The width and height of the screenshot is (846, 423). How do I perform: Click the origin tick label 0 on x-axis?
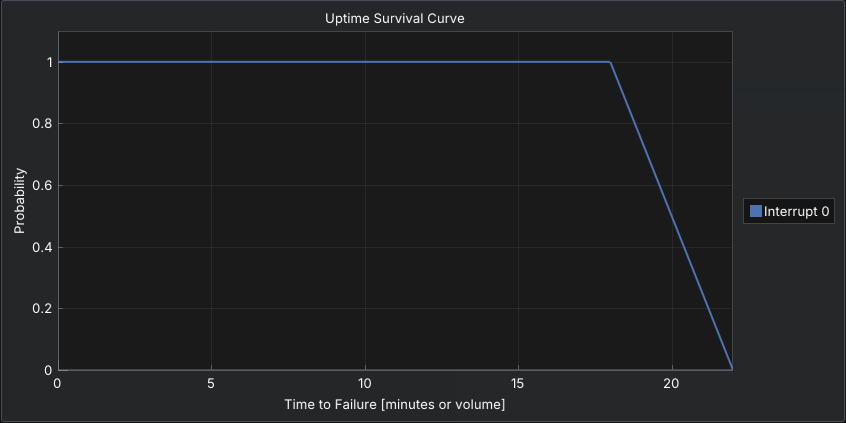click(x=58, y=384)
